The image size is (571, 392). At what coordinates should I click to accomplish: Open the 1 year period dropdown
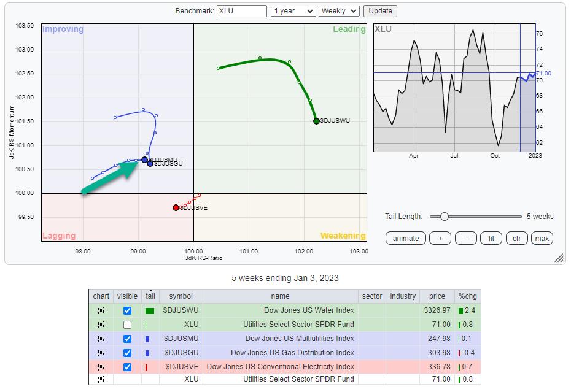293,11
